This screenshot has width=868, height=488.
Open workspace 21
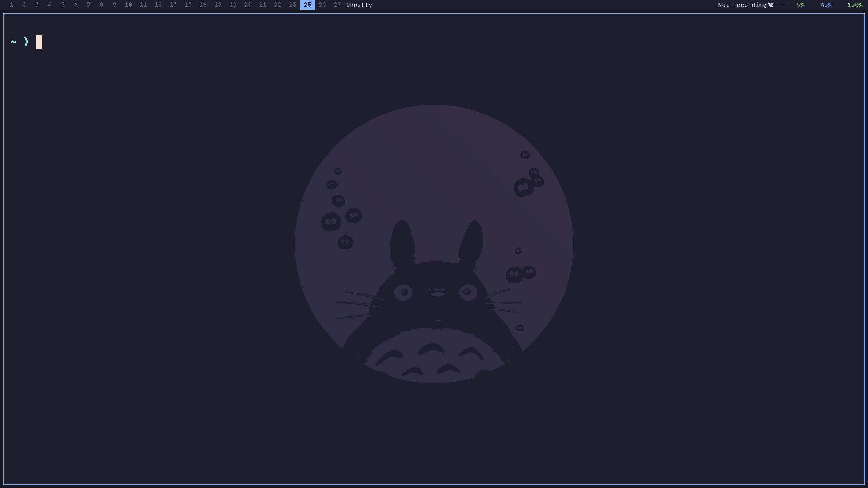click(x=262, y=5)
